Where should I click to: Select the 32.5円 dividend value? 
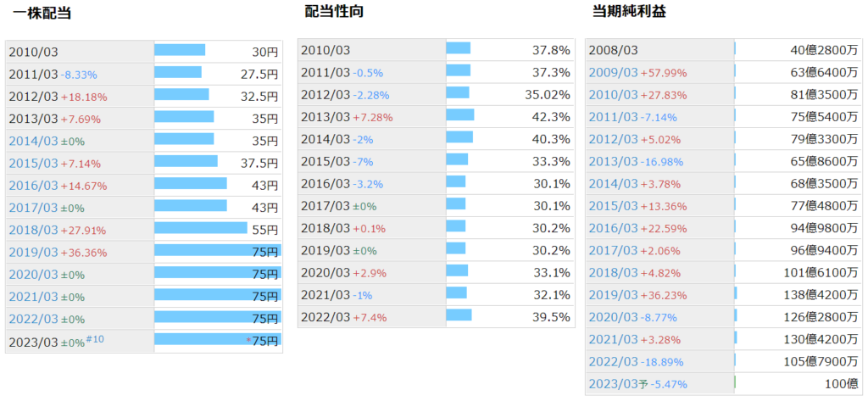pyautogui.click(x=259, y=97)
